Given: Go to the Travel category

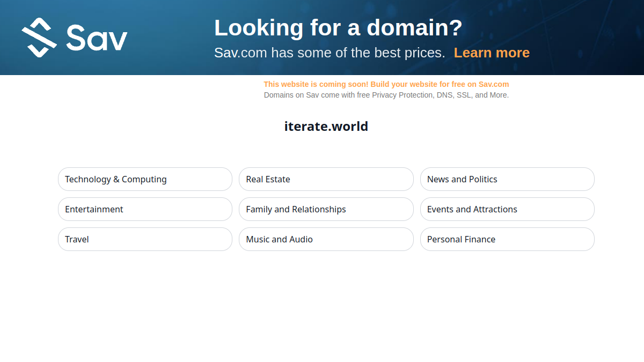Looking at the screenshot, I should coord(145,239).
